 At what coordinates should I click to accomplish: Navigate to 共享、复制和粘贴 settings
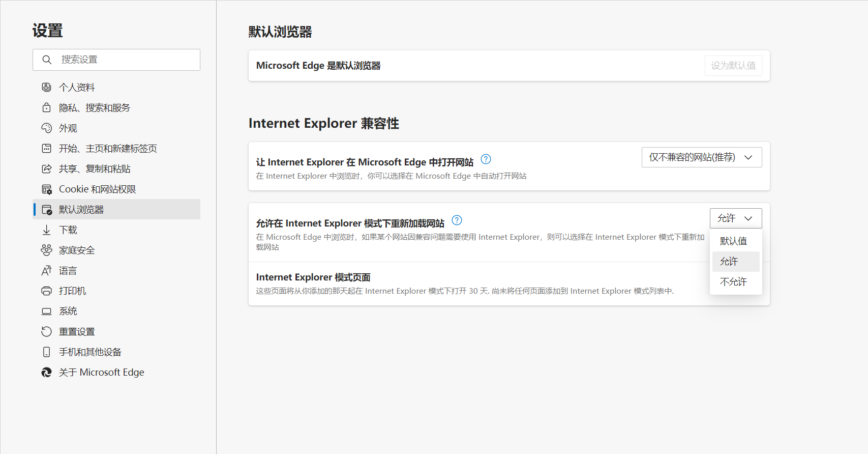tap(116, 168)
